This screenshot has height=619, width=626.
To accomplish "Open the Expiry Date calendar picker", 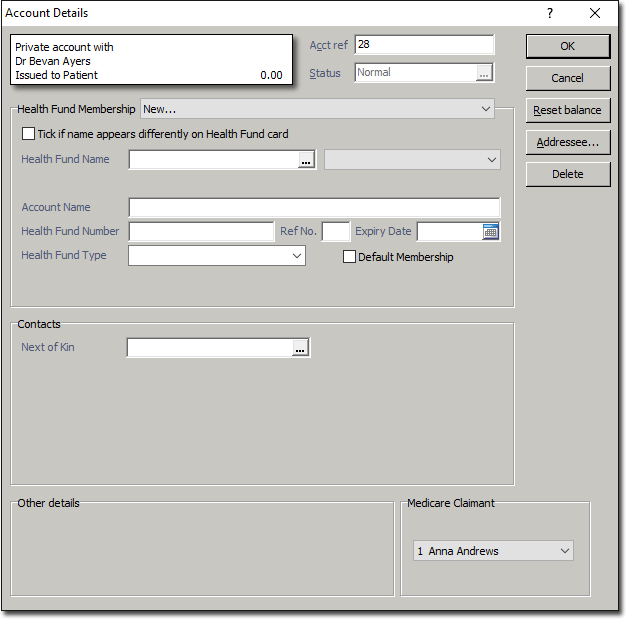I will click(490, 232).
